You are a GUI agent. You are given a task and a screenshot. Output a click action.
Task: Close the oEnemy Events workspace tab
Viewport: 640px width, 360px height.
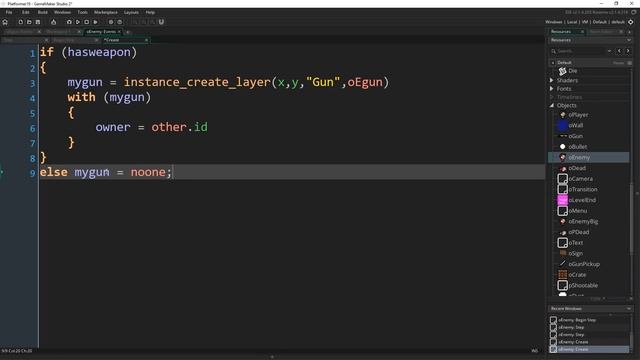coord(119,31)
